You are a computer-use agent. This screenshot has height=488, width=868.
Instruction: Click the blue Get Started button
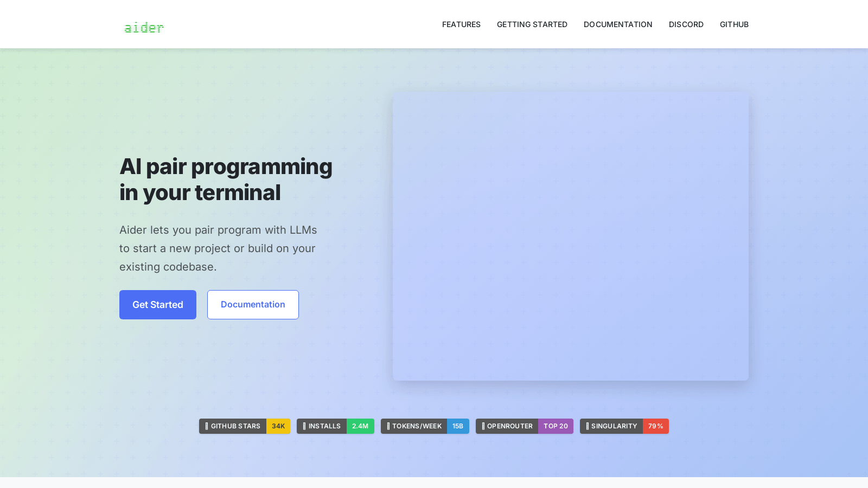[158, 305]
